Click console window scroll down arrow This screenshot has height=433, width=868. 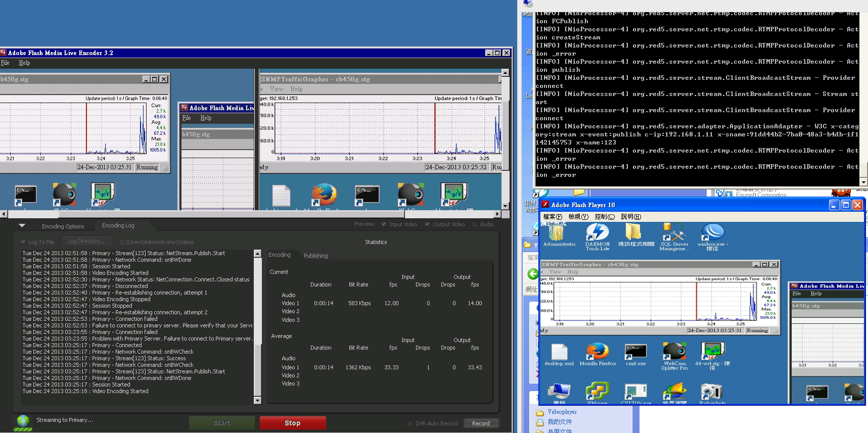pyautogui.click(x=863, y=182)
